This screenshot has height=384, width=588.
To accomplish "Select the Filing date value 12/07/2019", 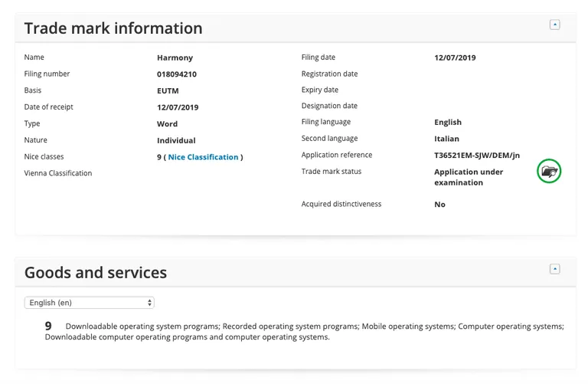I will (455, 57).
